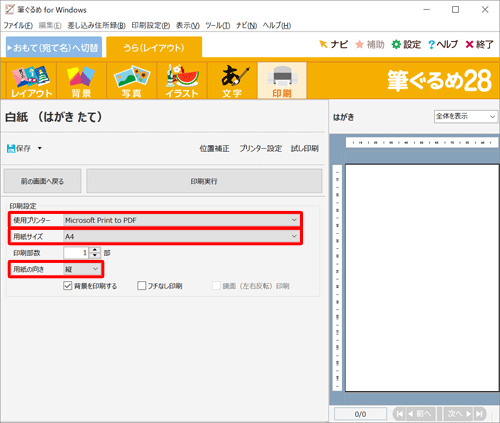Viewport: 500px width, 423px height.
Task: Open the イラスト illustration tool
Action: pos(182,81)
